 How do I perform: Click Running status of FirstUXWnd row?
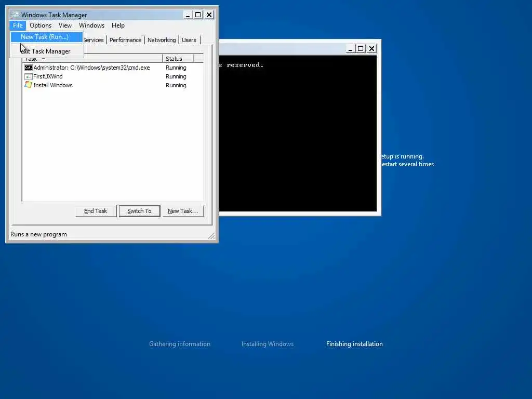coord(176,76)
